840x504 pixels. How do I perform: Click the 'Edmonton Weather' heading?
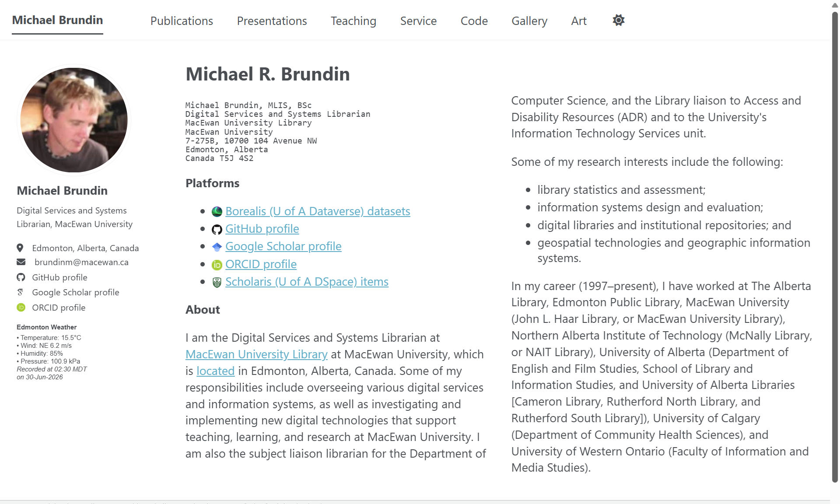click(x=46, y=327)
